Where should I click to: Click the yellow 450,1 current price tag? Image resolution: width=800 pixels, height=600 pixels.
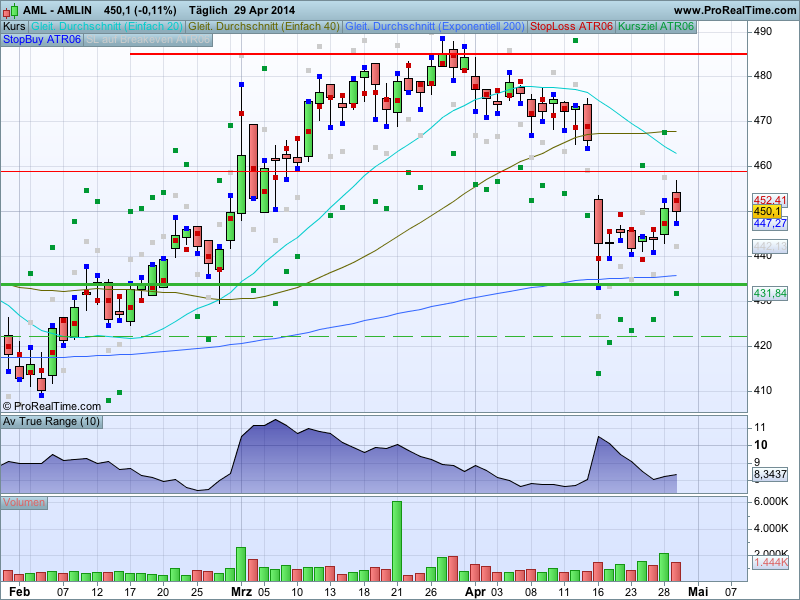(767, 211)
